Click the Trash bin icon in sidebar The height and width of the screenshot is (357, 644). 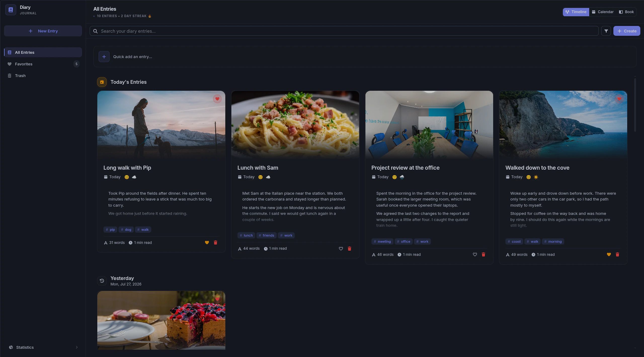pos(10,76)
